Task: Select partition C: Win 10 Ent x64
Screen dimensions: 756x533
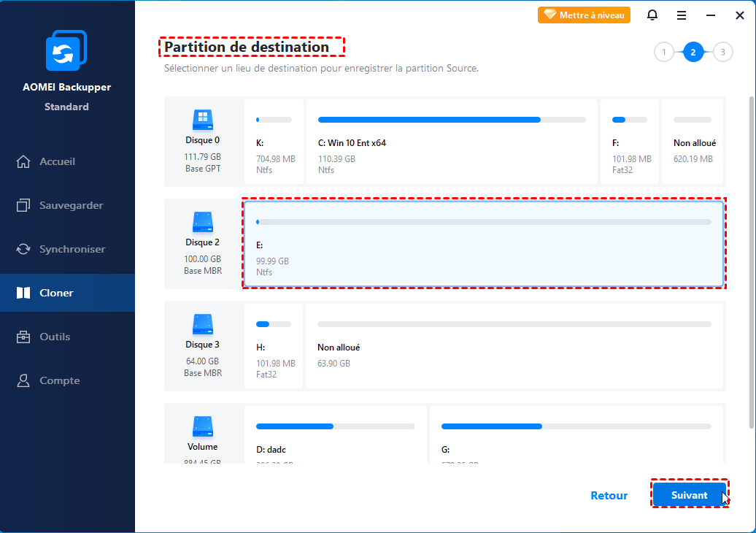Action: 452,142
